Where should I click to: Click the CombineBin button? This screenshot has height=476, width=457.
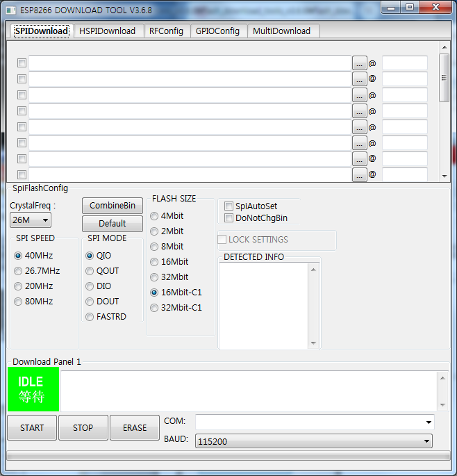[x=113, y=206]
